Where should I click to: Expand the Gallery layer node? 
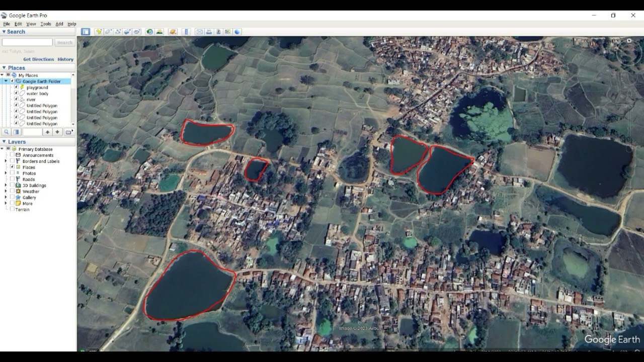pyautogui.click(x=6, y=197)
